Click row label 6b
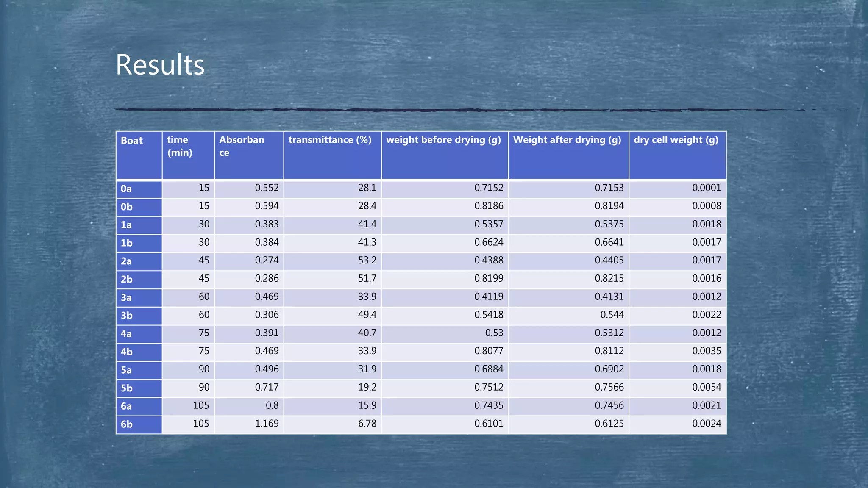 click(126, 424)
